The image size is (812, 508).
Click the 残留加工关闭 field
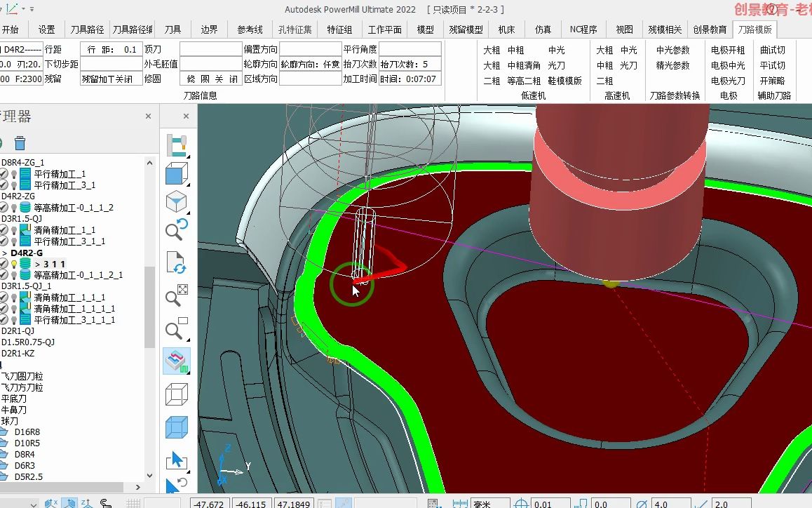(x=111, y=79)
